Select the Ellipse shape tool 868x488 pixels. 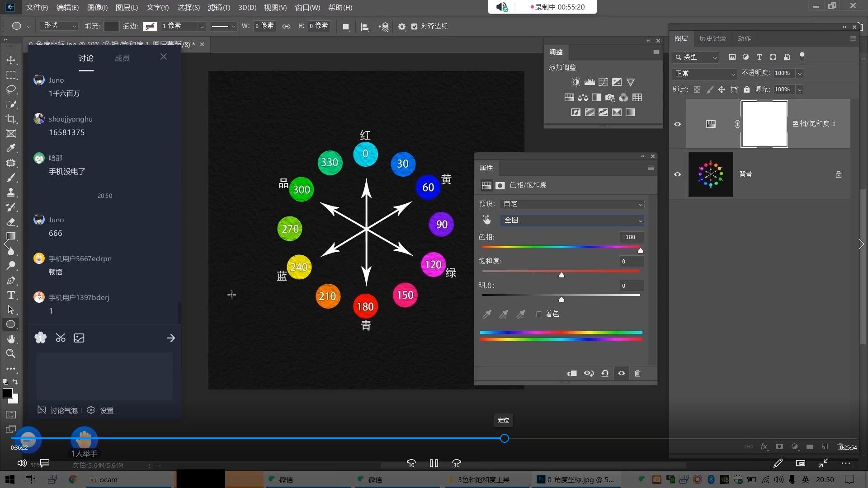click(x=11, y=324)
